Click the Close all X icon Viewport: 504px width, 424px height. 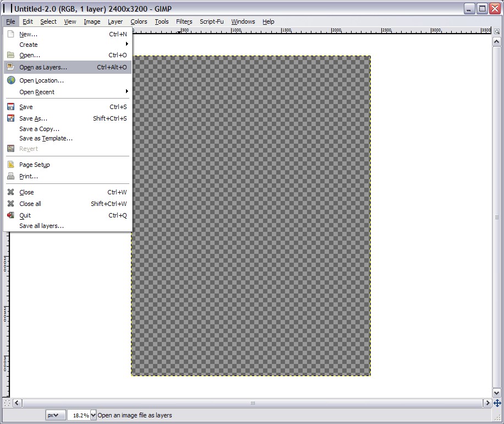click(x=10, y=204)
